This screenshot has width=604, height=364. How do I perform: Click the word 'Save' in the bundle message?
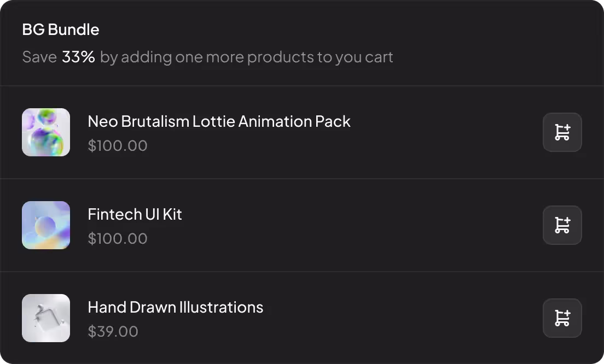coord(39,57)
